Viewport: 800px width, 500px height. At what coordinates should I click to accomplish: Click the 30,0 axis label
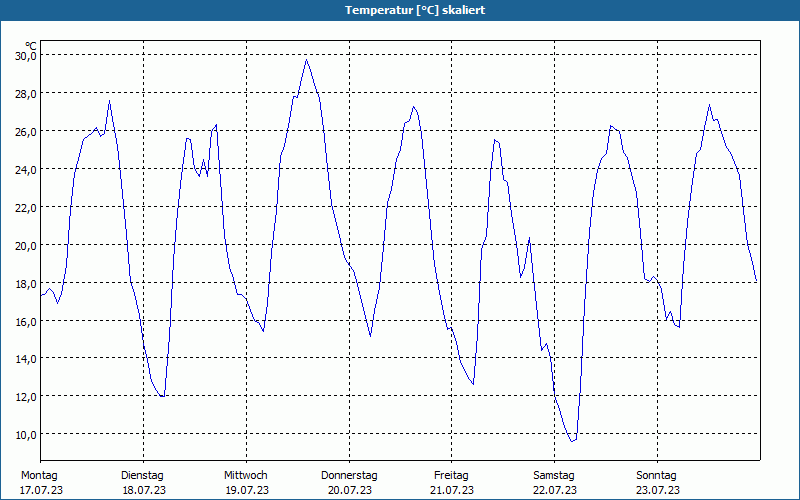point(26,56)
